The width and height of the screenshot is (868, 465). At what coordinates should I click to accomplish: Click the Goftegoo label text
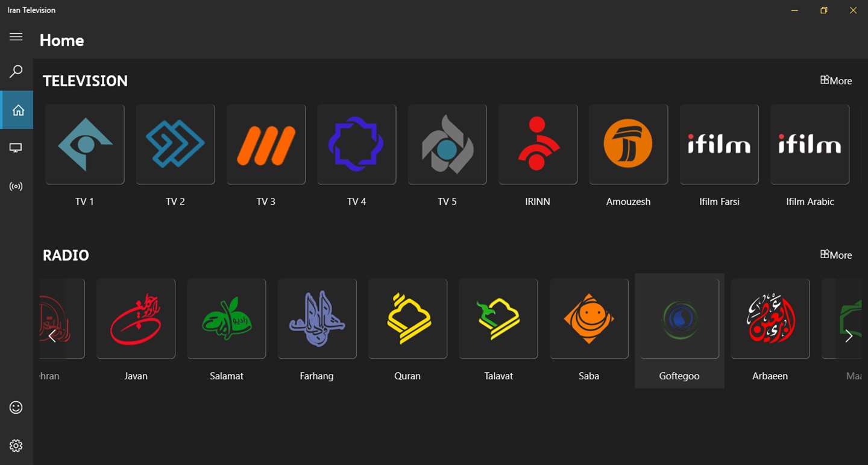point(679,376)
